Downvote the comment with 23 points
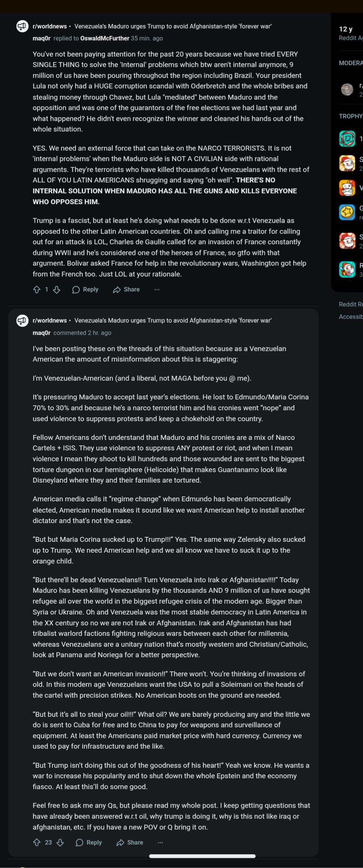This screenshot has width=363, height=868. 60,843
